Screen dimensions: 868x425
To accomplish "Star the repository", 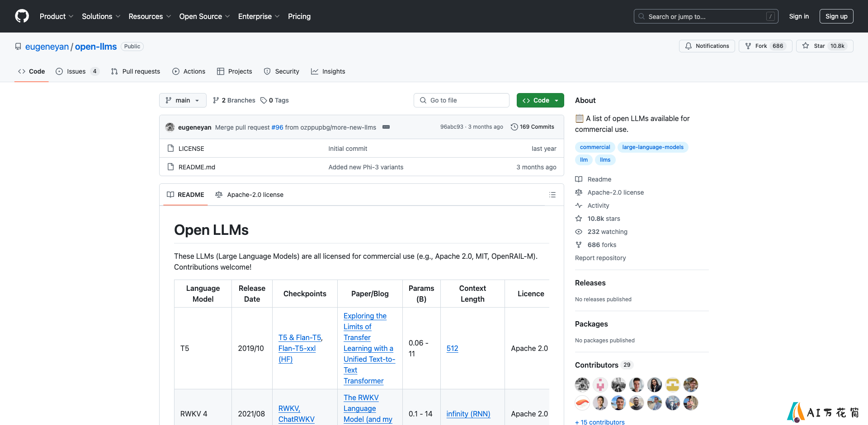I will (x=825, y=46).
